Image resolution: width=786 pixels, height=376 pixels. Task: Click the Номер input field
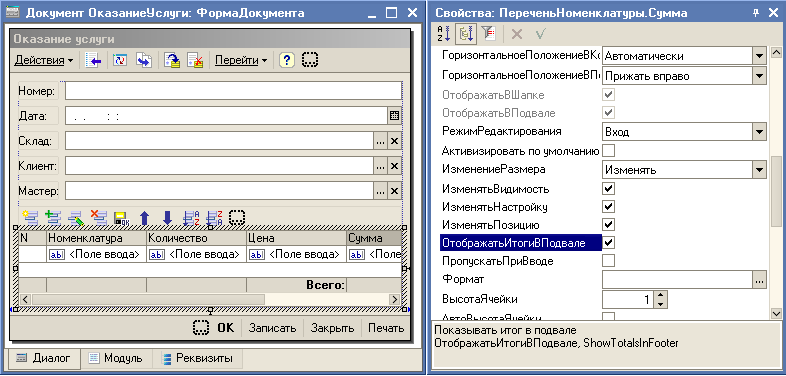point(233,91)
